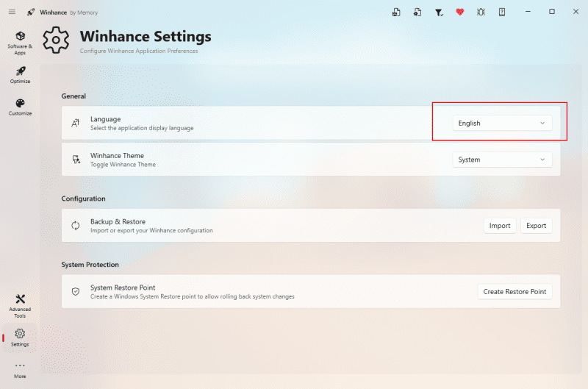Open the help documentation icon
Viewport: 588px width, 389px height.
pos(502,13)
